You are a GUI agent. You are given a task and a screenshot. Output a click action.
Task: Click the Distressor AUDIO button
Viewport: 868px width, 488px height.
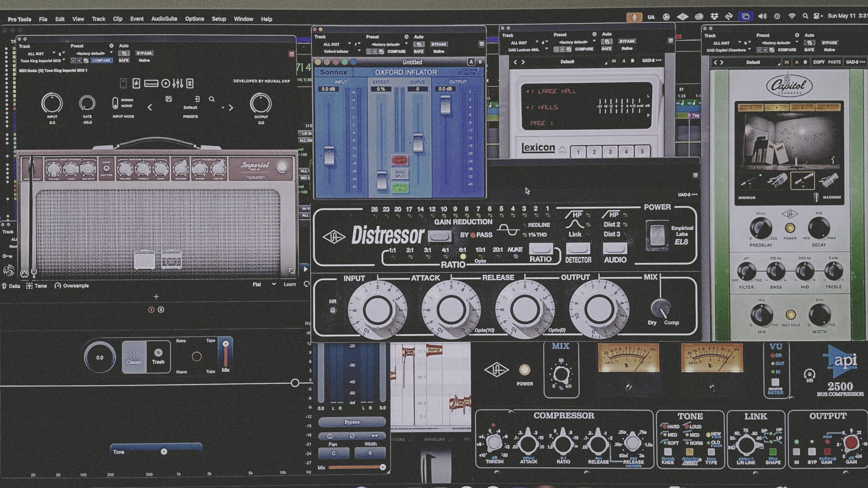coord(615,248)
